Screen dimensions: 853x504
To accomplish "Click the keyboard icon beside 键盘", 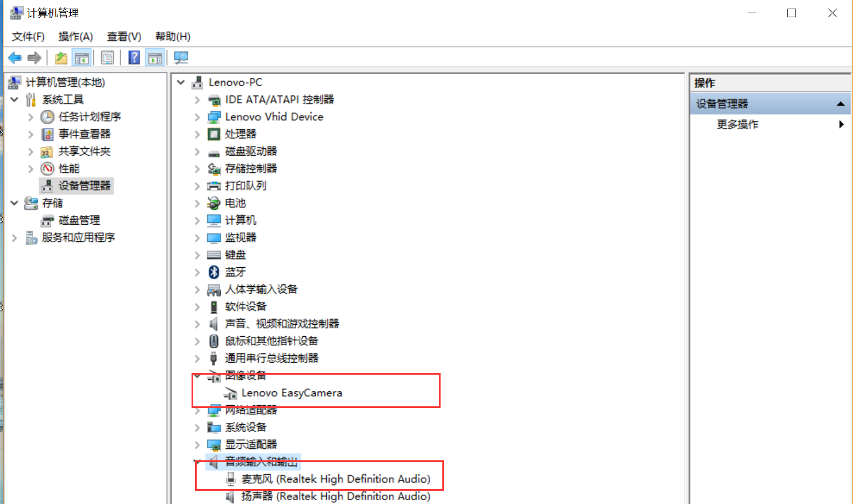I will tap(214, 255).
